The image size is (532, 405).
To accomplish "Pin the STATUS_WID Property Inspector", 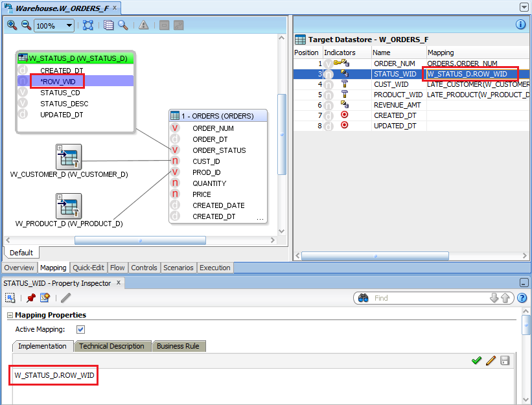I will 30,298.
